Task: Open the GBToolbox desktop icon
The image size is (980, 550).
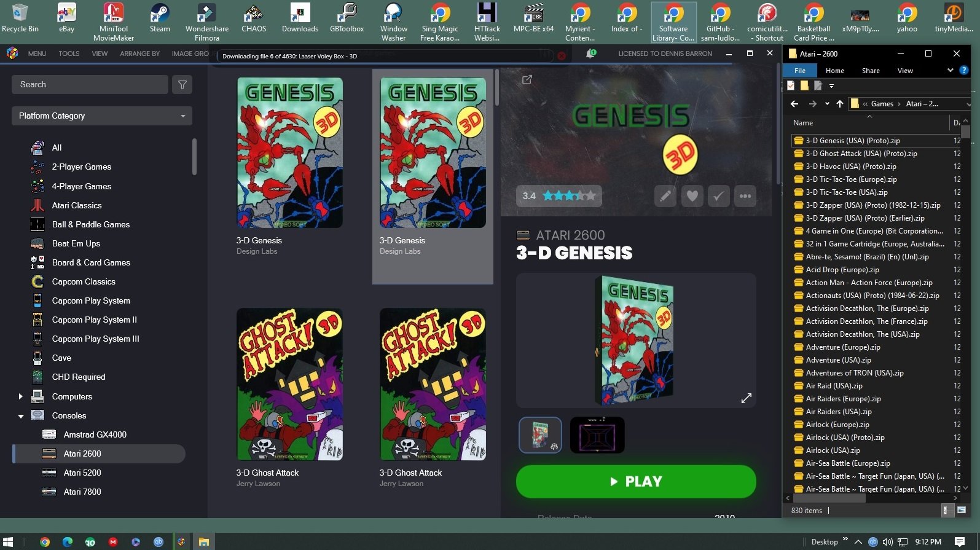Action: coord(347,17)
